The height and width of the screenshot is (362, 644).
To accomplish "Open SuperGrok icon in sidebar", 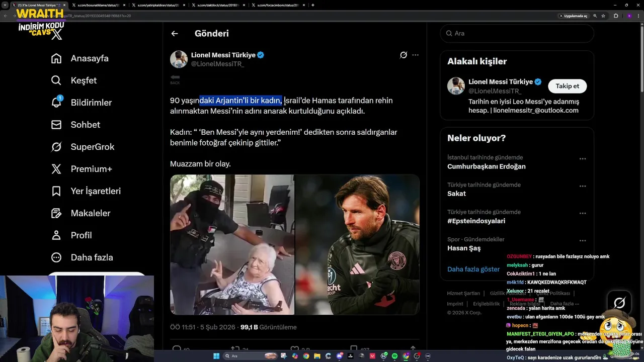I will (56, 147).
